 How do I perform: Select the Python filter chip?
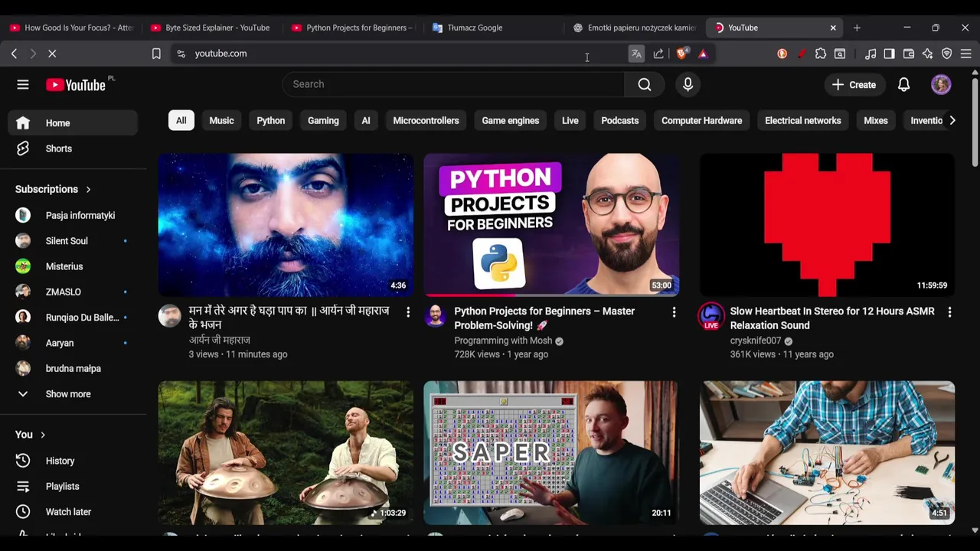270,120
